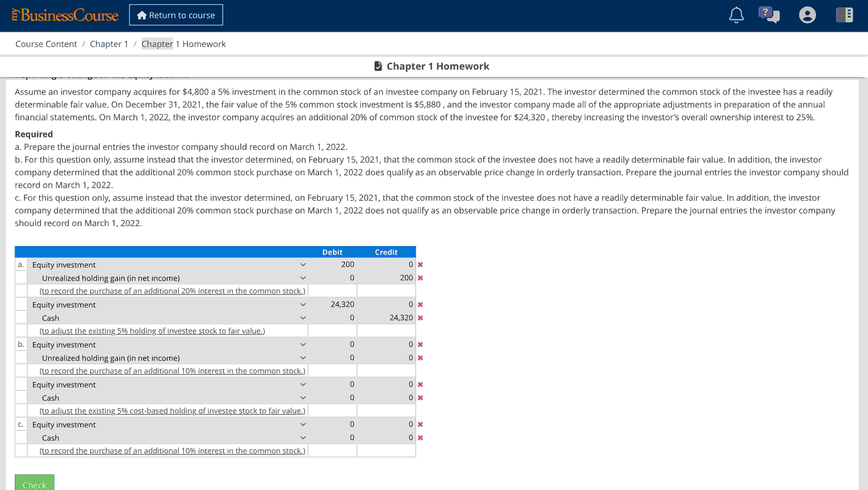This screenshot has height=490, width=868.
Task: Open the help chat icon
Action: tap(769, 15)
